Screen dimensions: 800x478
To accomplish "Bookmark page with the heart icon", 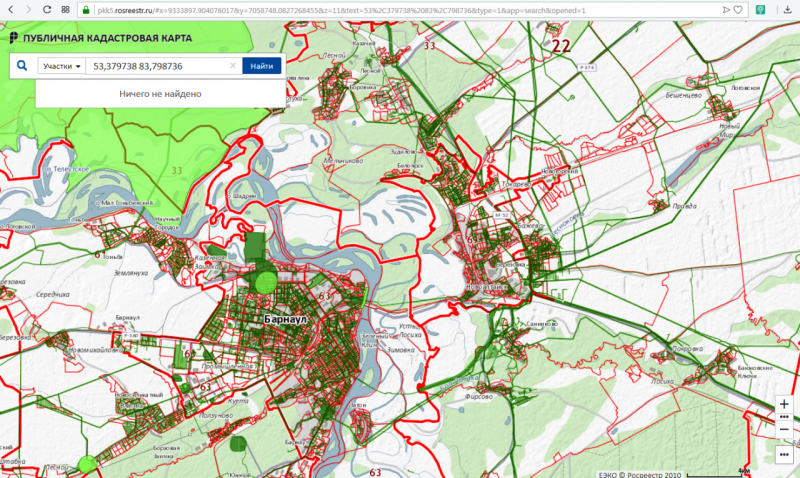I will (738, 10).
